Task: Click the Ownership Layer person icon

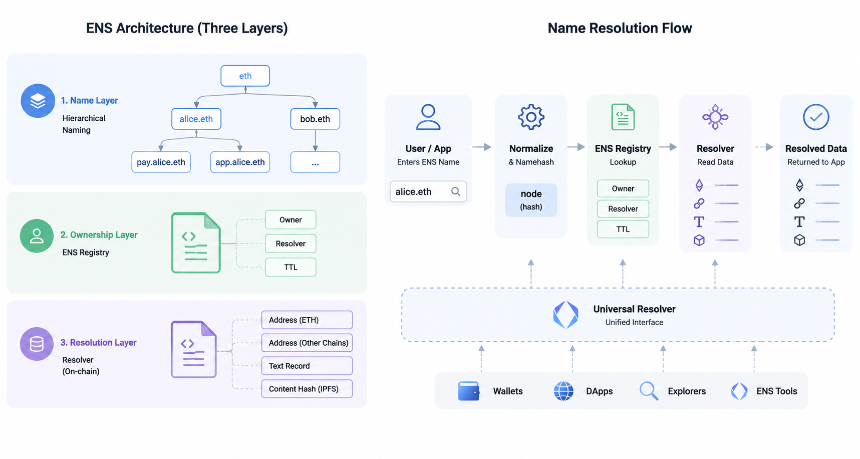Action: [37, 236]
